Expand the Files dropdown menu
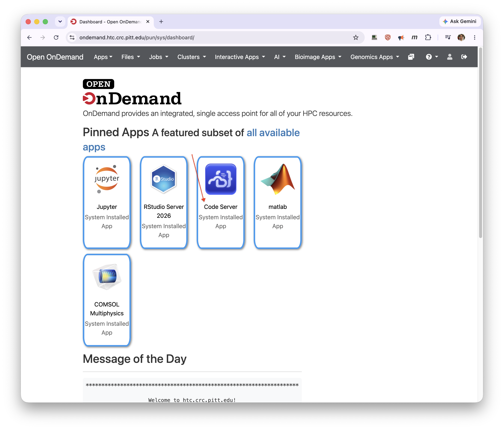This screenshot has width=504, height=430. (x=131, y=57)
